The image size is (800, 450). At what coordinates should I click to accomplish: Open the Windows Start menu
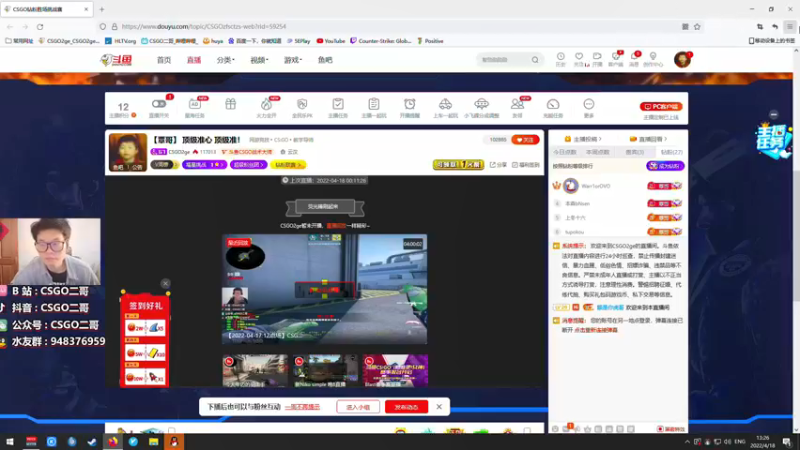pos(10,442)
